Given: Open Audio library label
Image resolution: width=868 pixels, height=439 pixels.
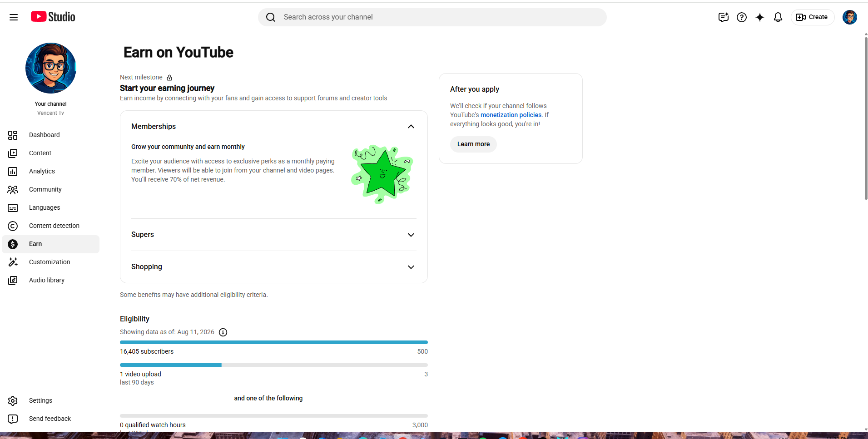Looking at the screenshot, I should click(47, 280).
